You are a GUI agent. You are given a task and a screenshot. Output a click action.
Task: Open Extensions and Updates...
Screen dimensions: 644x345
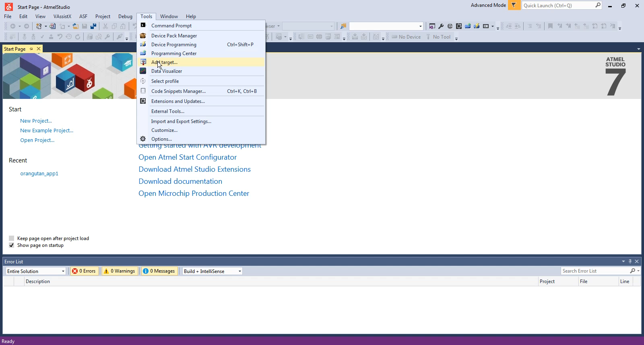point(201,101)
